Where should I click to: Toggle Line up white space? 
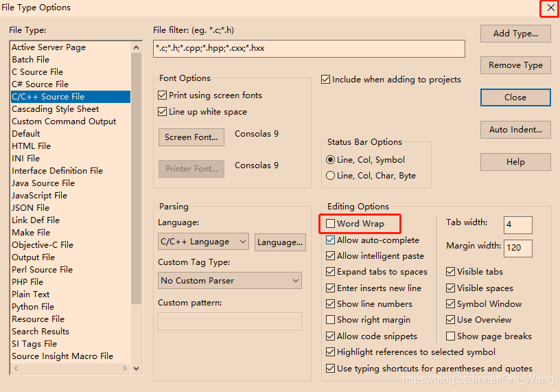(162, 112)
